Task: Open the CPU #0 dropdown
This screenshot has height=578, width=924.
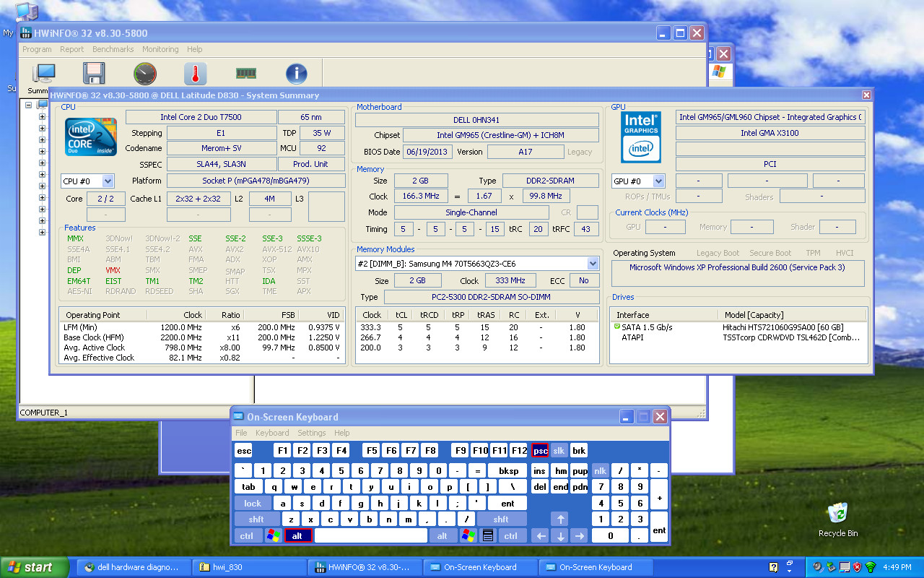Action: 87,181
